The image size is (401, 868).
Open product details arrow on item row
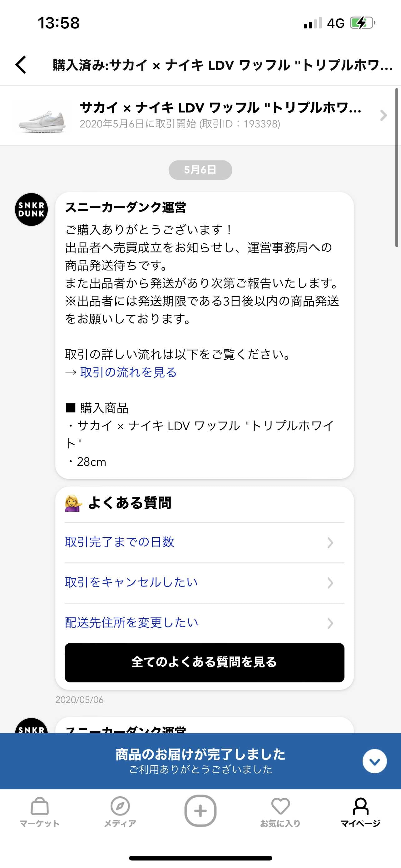tap(383, 115)
